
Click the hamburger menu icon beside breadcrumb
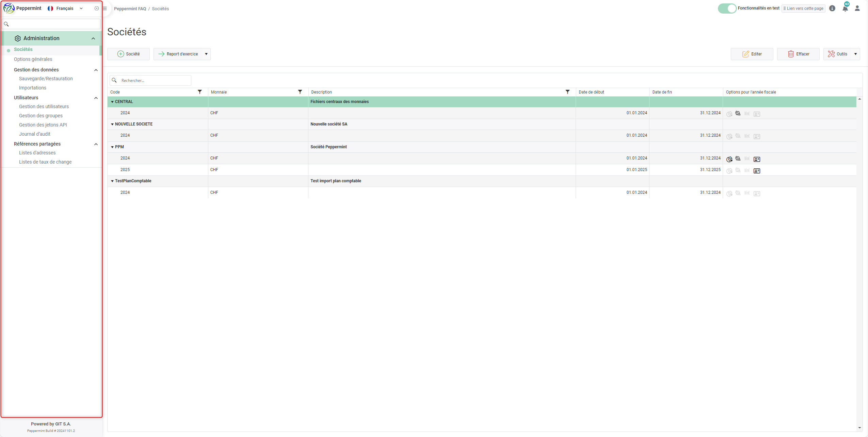[105, 9]
